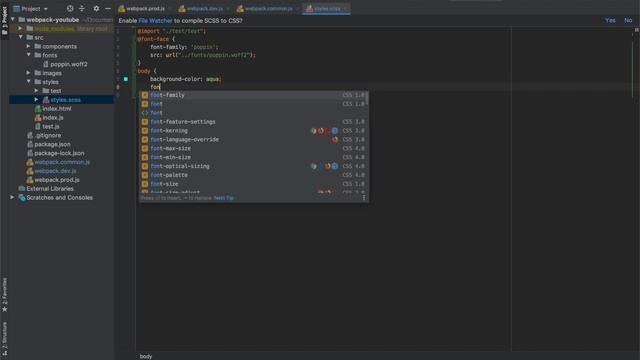Click the locate current file target icon
Viewport: 640px width, 360px height.
70,8
